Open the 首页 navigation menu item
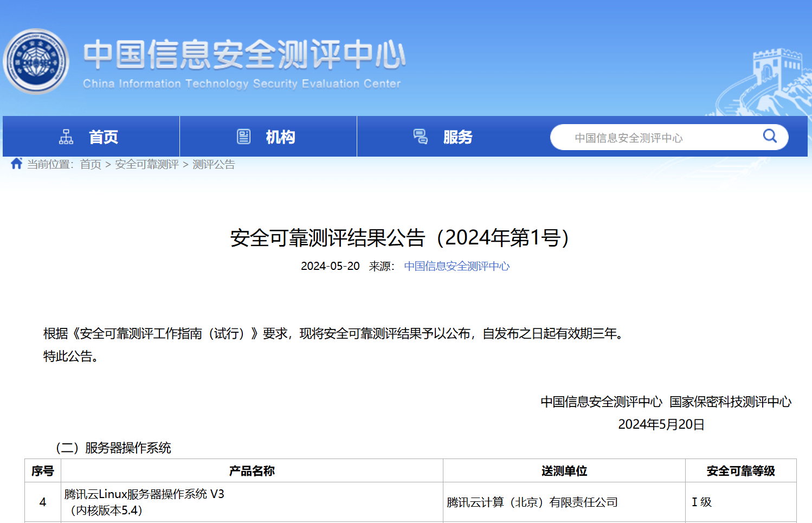Image resolution: width=812 pixels, height=523 pixels. click(103, 137)
